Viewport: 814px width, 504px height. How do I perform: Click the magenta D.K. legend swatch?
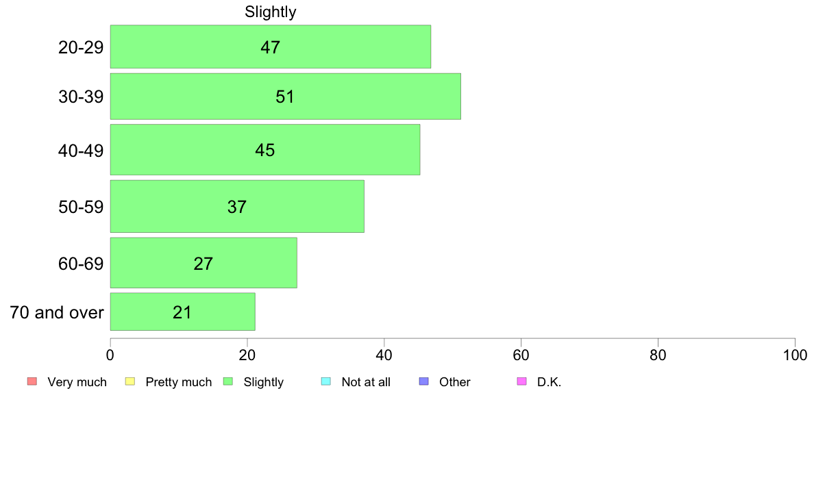tap(521, 381)
